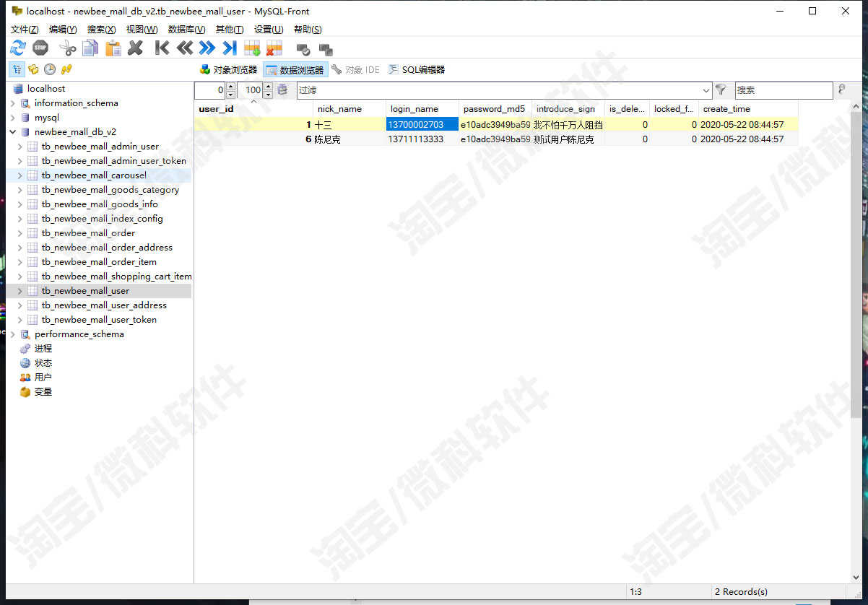The height and width of the screenshot is (605, 868).
Task: Open the 数据库(V) menu
Action: pyautogui.click(x=186, y=29)
